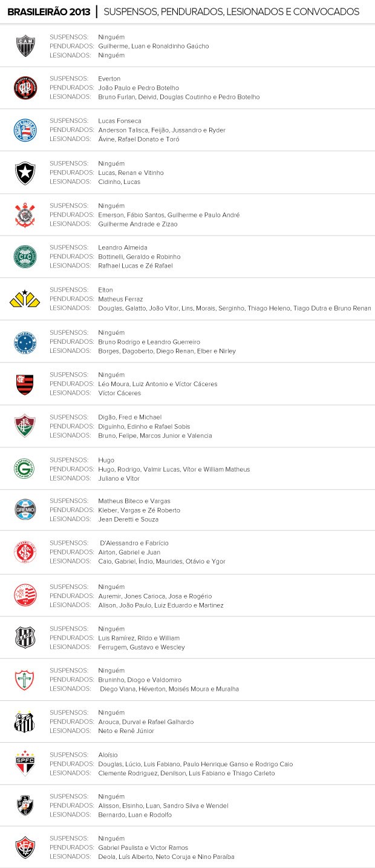Viewport: 375px width, 868px height.
Task: Select the Cruzeiro blue crest
Action: point(25,342)
